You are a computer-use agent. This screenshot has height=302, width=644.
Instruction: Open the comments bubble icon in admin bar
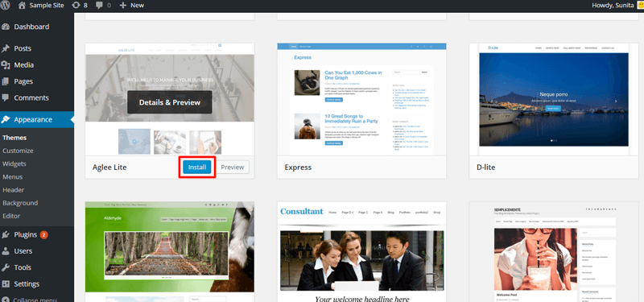click(100, 6)
